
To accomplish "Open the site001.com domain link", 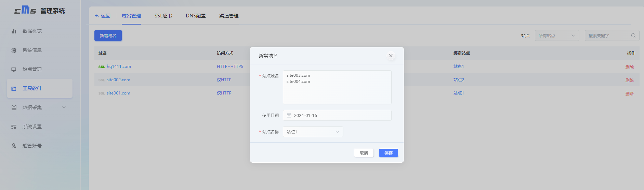I will (x=118, y=93).
